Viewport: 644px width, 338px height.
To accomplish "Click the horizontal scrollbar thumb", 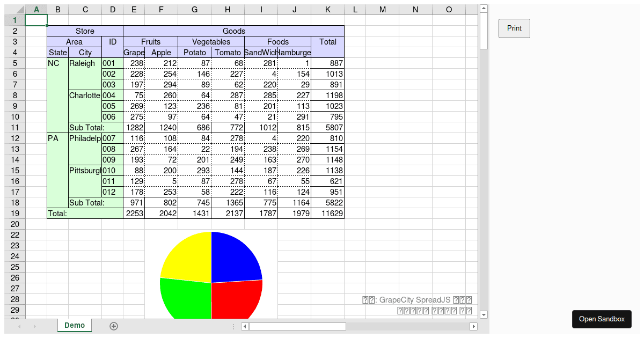I will pyautogui.click(x=297, y=326).
